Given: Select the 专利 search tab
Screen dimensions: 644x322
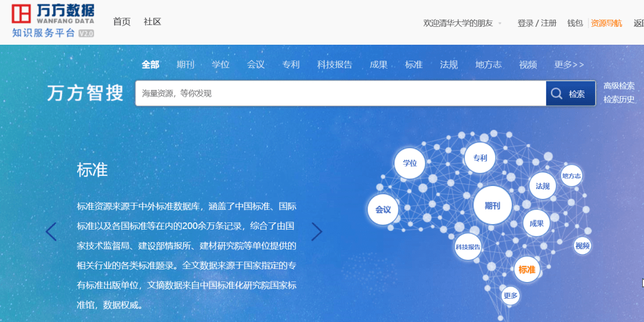Looking at the screenshot, I should [x=291, y=64].
